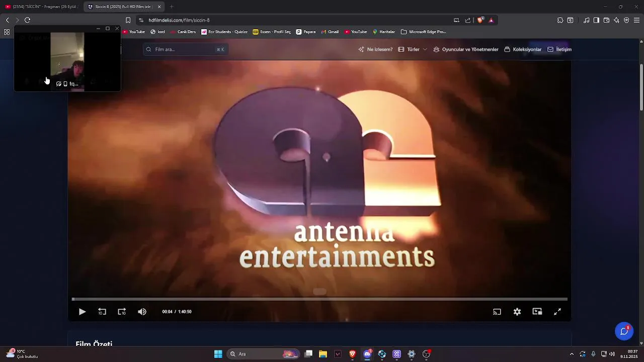
Task: Click the address bar URL hdfilmdelisi.com
Action: coord(179,20)
